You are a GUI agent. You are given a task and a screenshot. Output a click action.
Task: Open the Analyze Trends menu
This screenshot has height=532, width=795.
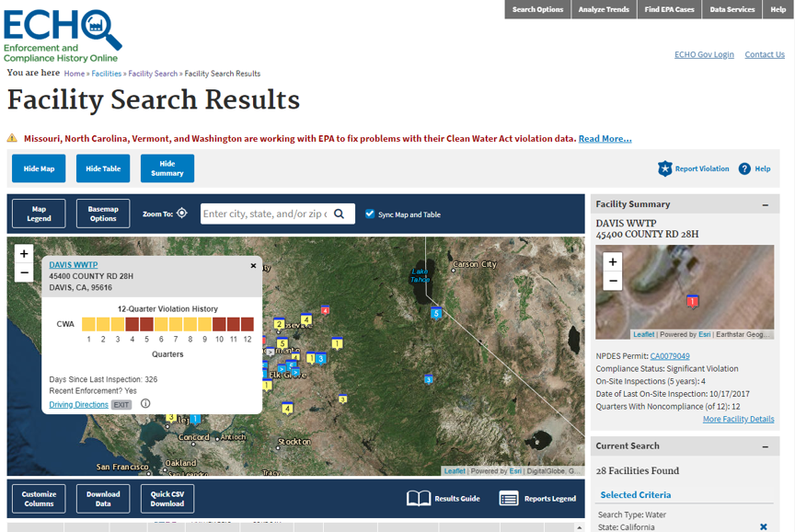604,9
